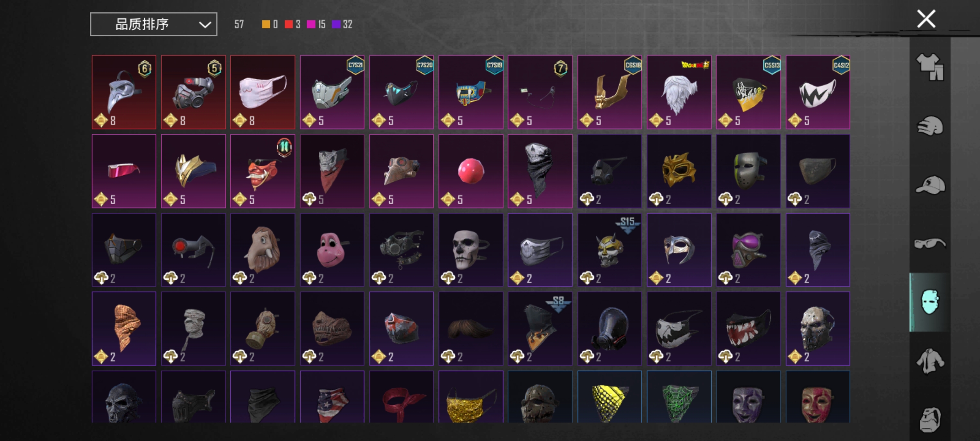Select the highlighted face mask category
980x441 pixels.
(x=930, y=302)
